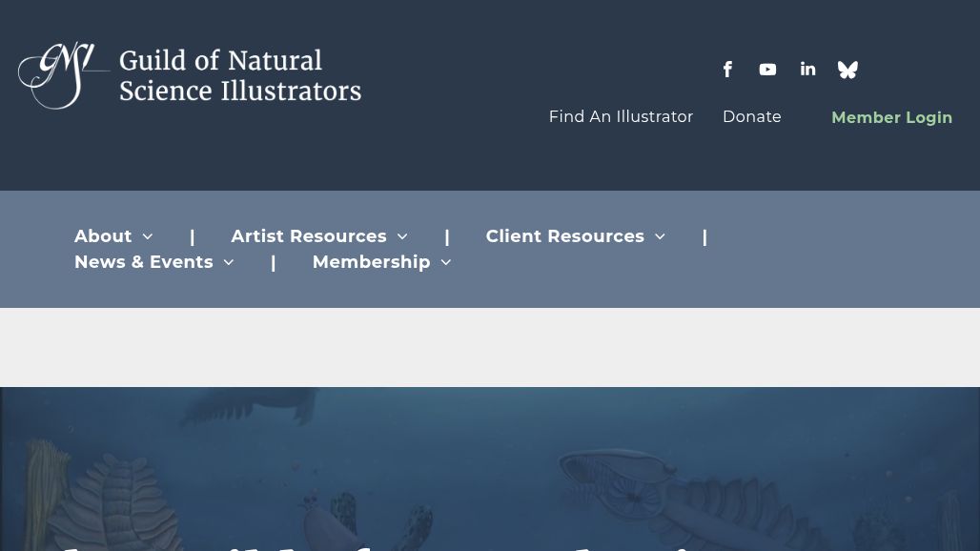Select the Donate link
The width and height of the screenshot is (980, 551).
[x=751, y=116]
